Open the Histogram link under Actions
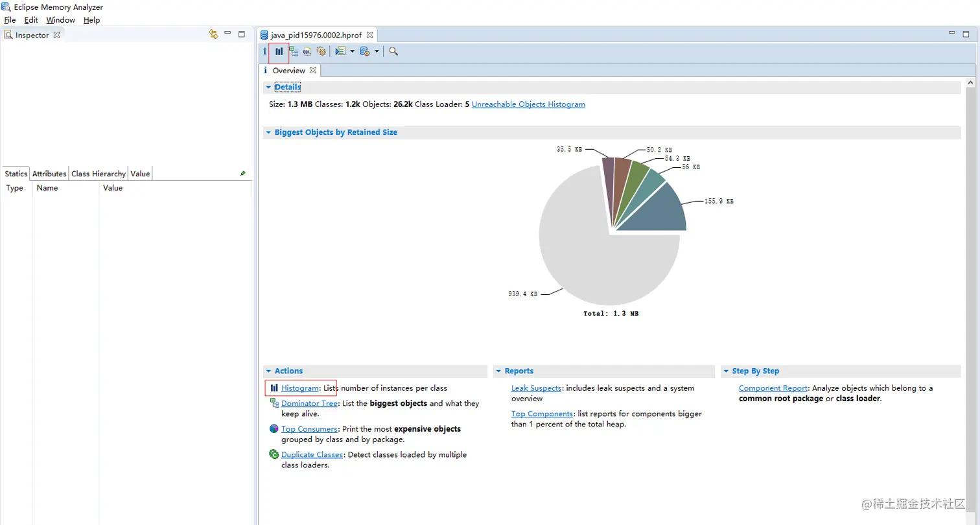 tap(300, 388)
